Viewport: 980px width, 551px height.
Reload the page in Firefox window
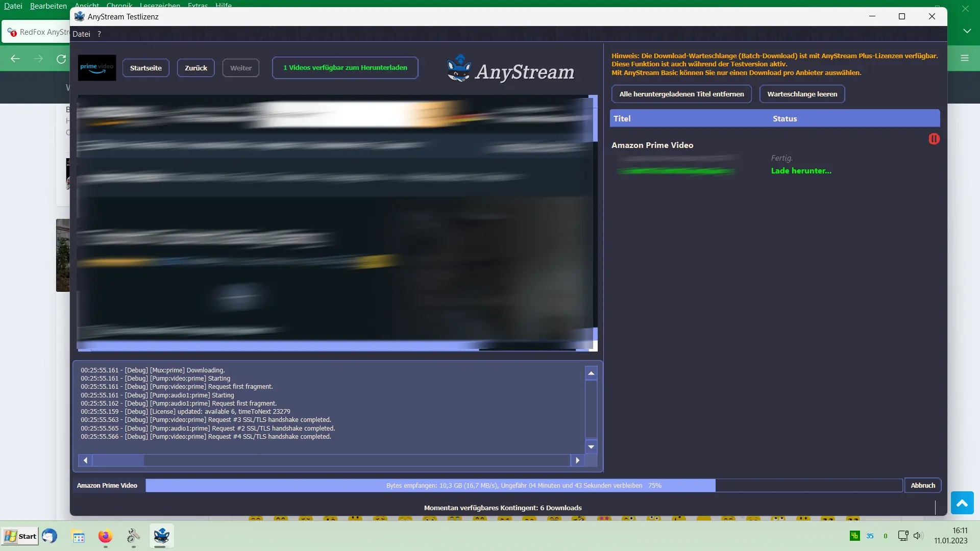[x=61, y=59]
